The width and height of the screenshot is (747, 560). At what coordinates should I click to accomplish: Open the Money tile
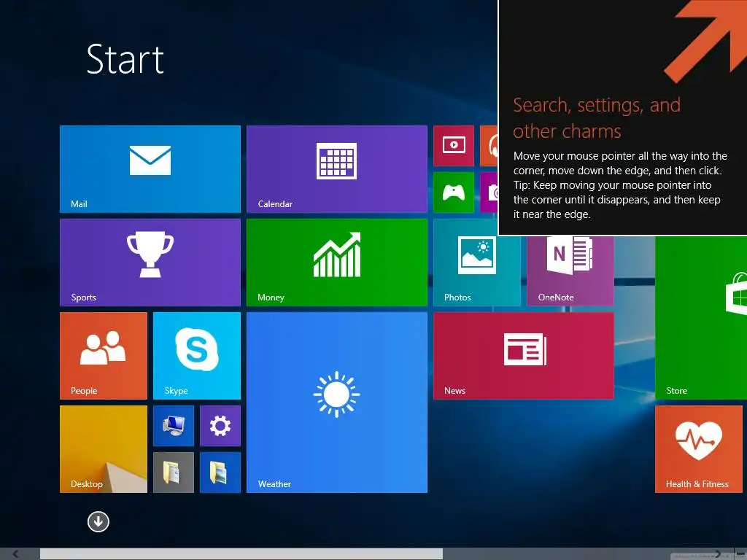337,262
